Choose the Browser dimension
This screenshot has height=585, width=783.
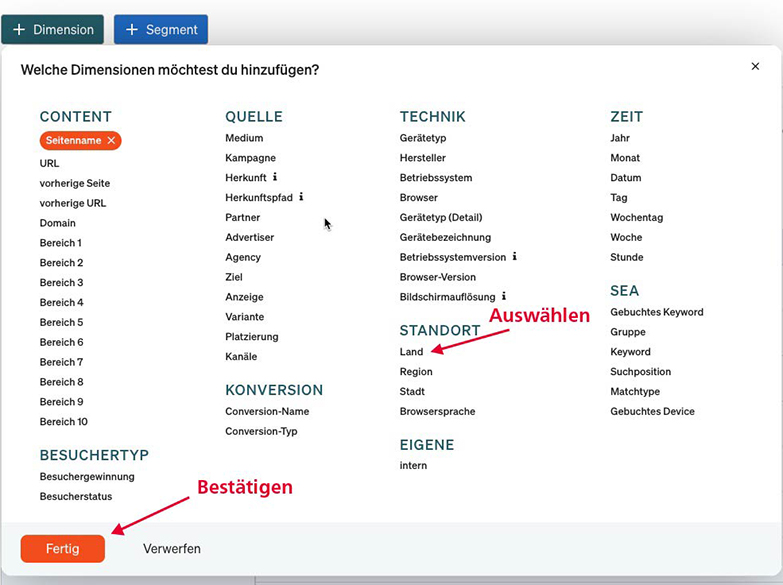pyautogui.click(x=418, y=197)
